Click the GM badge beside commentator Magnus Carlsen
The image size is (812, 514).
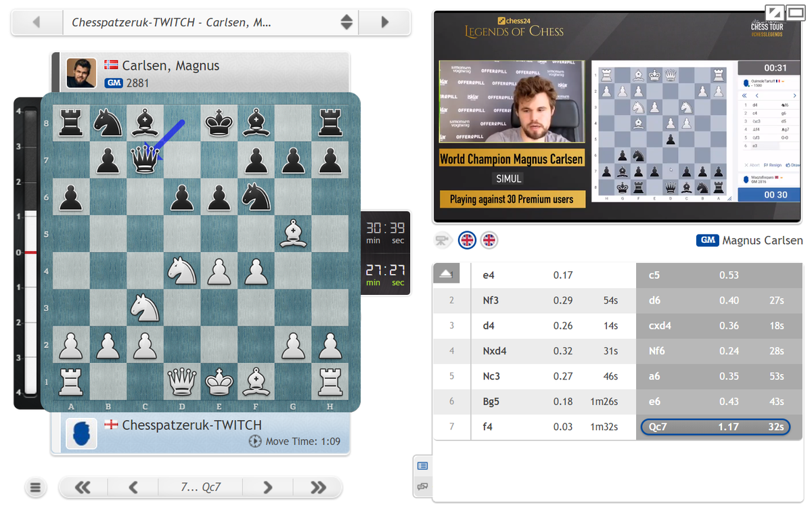coord(707,240)
